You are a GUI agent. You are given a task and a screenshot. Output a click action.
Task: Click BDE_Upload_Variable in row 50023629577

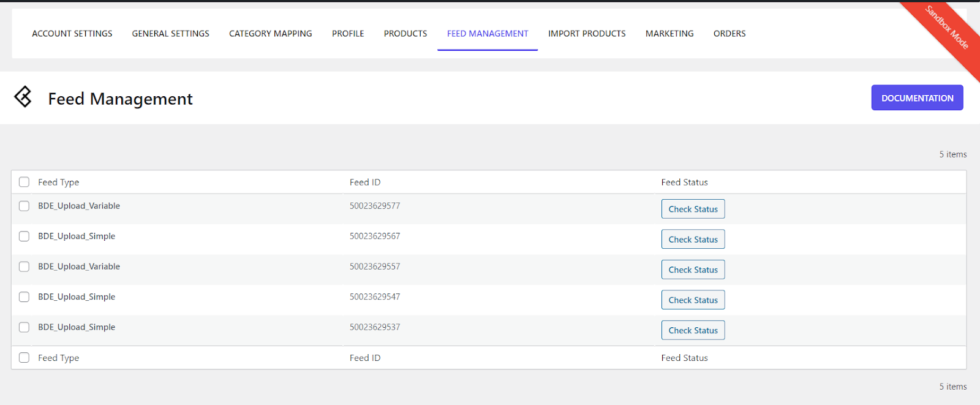pos(79,206)
